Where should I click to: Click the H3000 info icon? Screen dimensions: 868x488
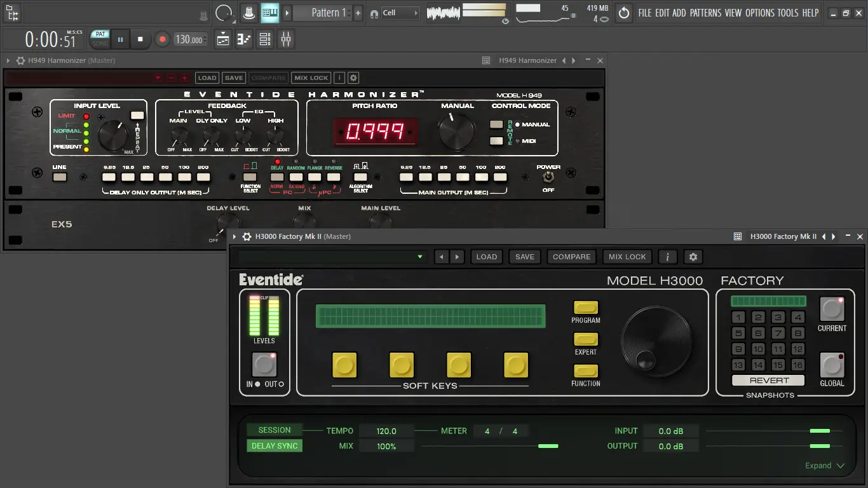point(667,257)
